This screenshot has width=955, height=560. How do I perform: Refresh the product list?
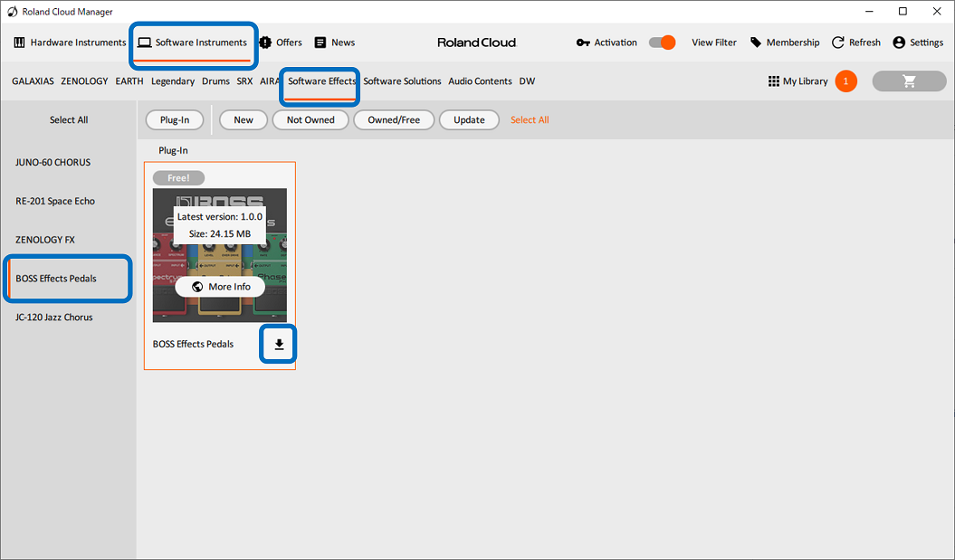point(856,43)
